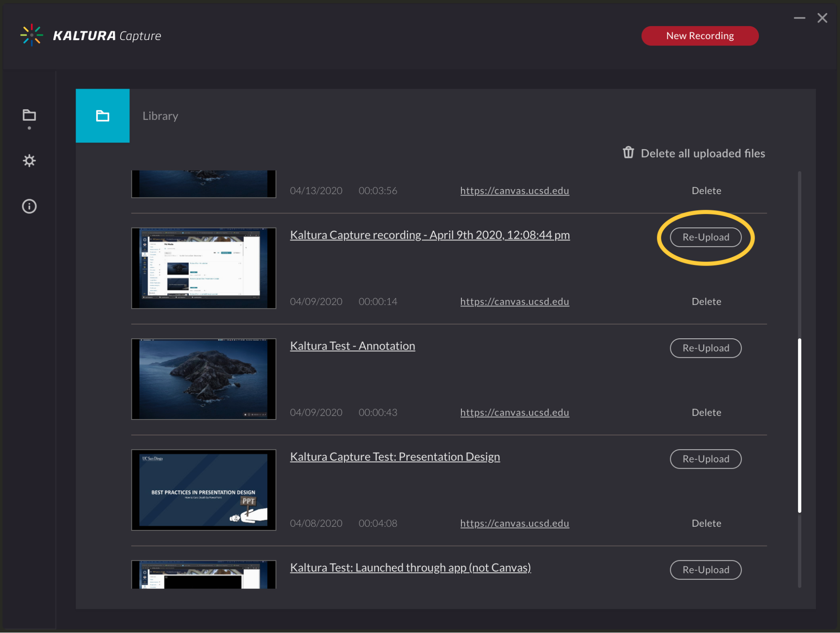This screenshot has width=840, height=633.
Task: Re-Upload Kaltura Capture Test Presentation Design
Action: tap(706, 458)
